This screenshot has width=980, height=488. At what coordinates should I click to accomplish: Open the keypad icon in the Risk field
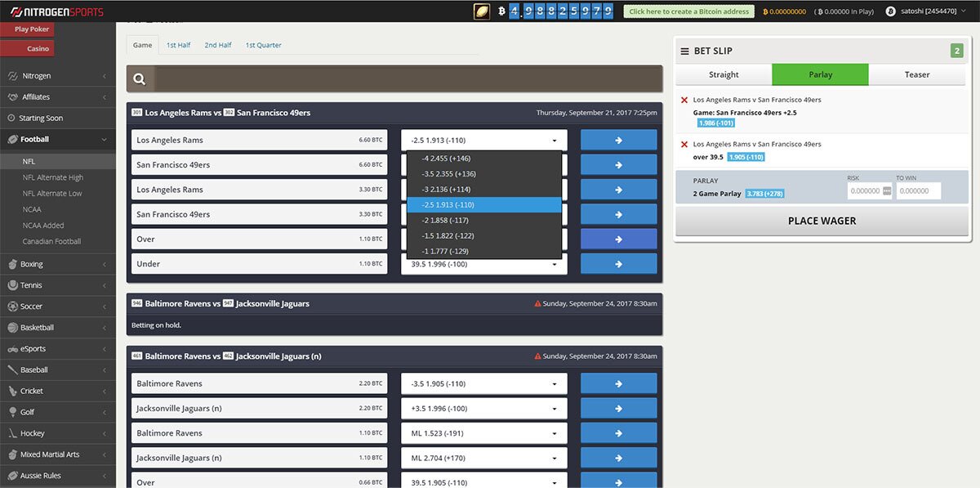pyautogui.click(x=887, y=191)
